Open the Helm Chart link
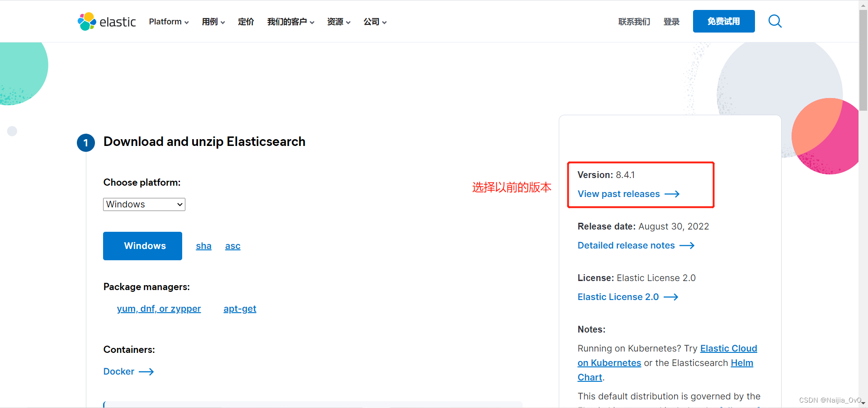 (742, 363)
